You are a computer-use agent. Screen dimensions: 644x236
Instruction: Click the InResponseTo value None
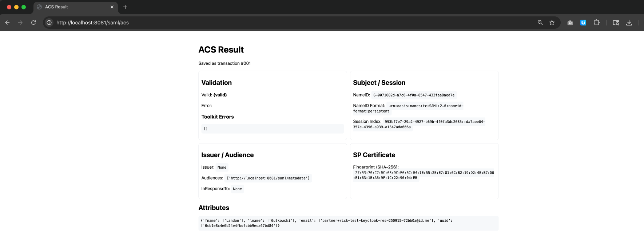pyautogui.click(x=237, y=189)
